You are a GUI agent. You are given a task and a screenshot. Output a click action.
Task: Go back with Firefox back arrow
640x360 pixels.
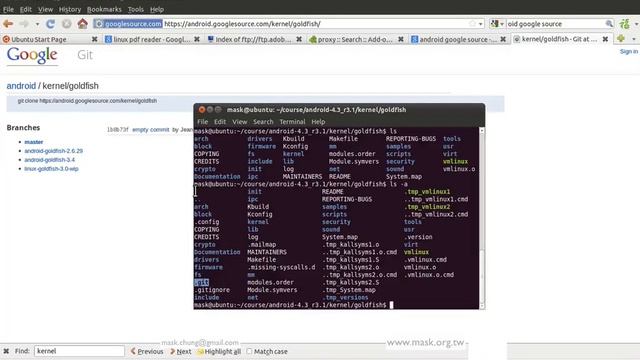click(x=8, y=24)
